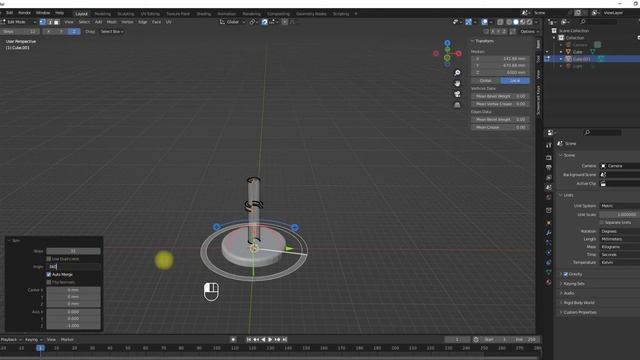Toggle X-ray view icon
Screen dimensions: 640x360
click(500, 22)
